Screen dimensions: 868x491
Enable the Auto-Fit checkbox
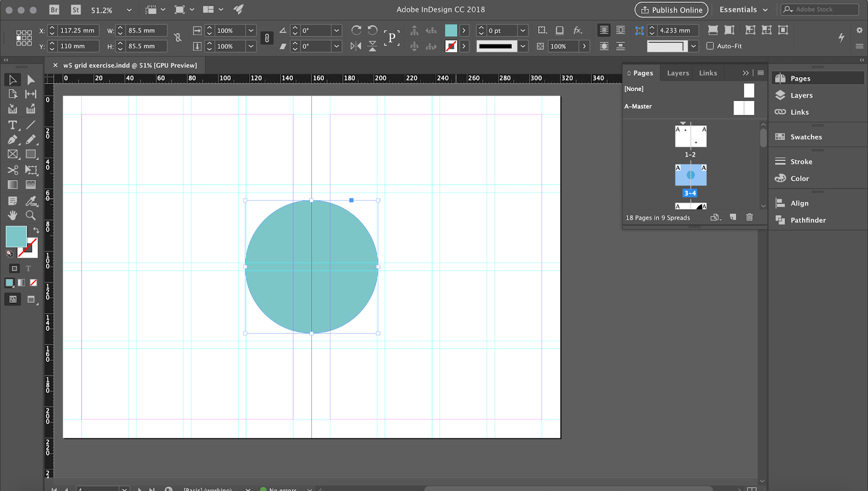point(710,46)
